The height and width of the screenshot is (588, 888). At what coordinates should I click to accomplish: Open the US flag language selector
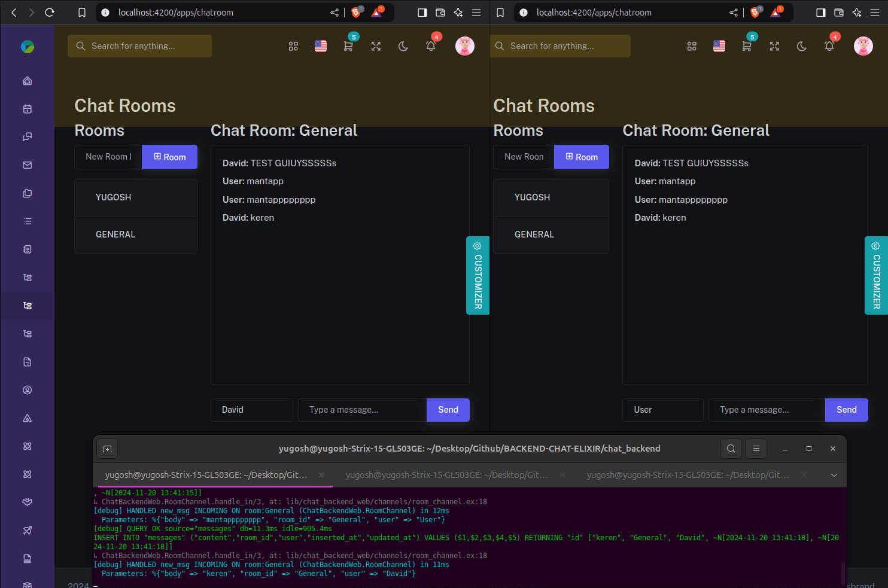321,45
